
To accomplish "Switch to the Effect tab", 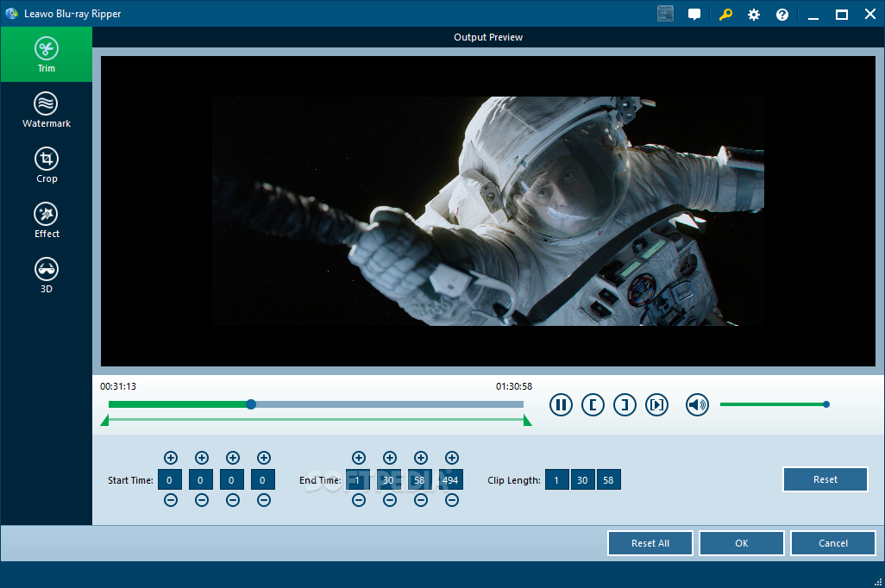I will tap(47, 221).
